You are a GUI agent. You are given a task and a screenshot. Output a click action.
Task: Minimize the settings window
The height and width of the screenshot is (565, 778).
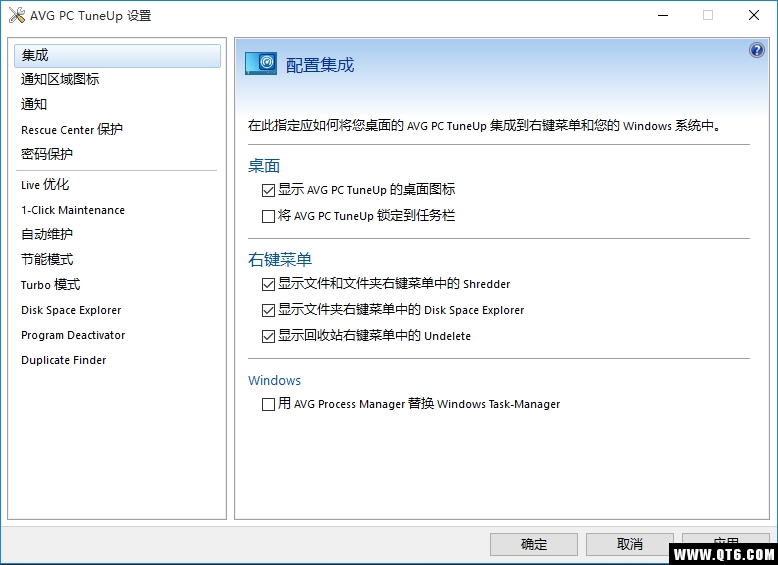point(663,15)
